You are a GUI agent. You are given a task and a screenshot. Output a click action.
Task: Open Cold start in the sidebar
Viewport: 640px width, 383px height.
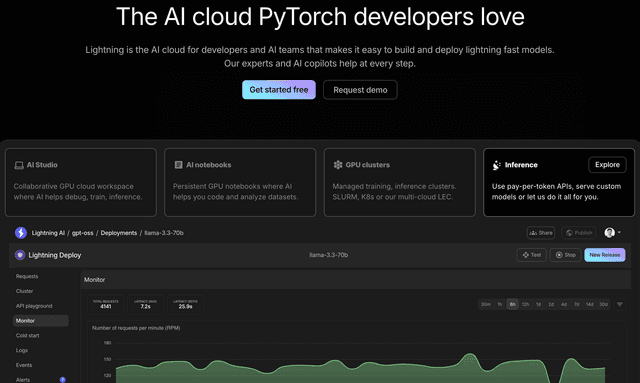[28, 336]
